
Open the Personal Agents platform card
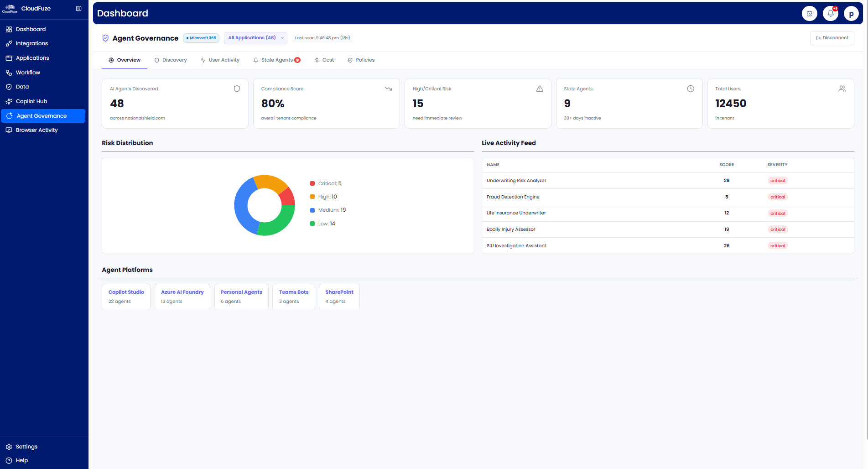coord(241,297)
